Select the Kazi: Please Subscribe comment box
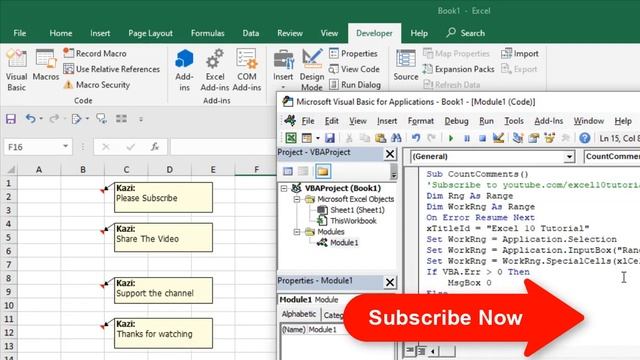The height and width of the screenshot is (360, 640). pyautogui.click(x=163, y=197)
